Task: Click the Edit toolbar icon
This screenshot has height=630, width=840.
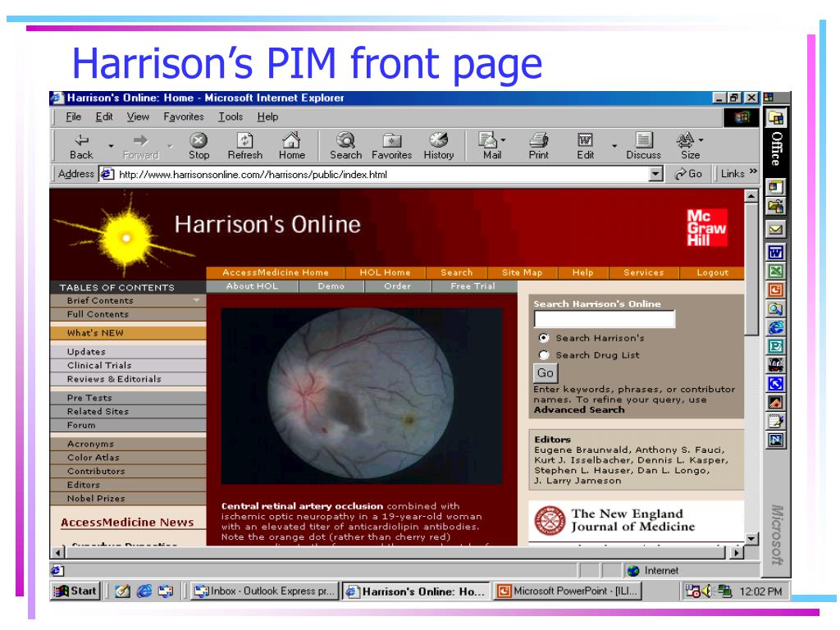Action: [x=585, y=146]
